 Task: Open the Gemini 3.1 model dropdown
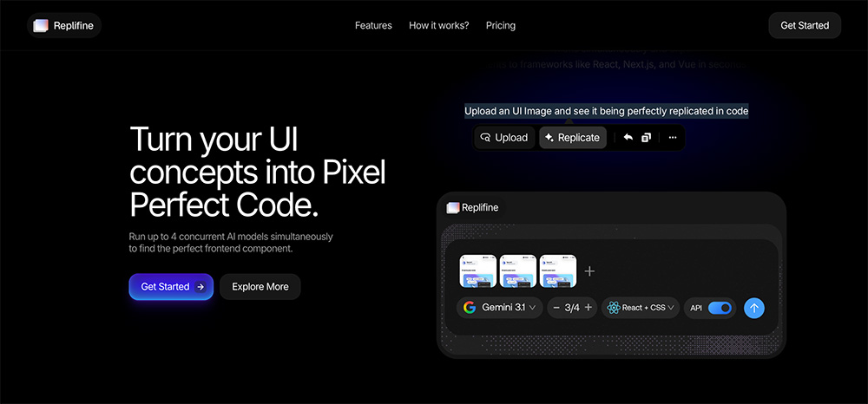tap(499, 308)
